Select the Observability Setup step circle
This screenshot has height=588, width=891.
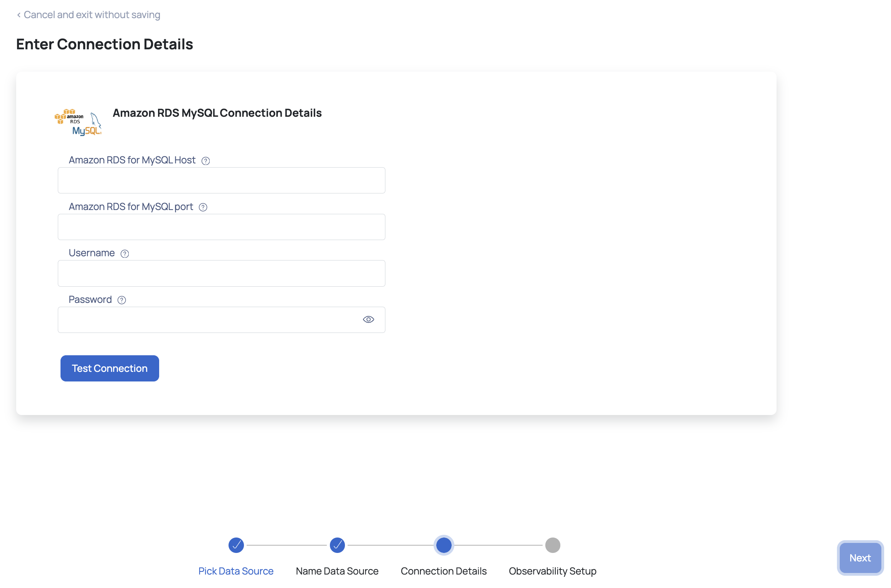pos(553,545)
